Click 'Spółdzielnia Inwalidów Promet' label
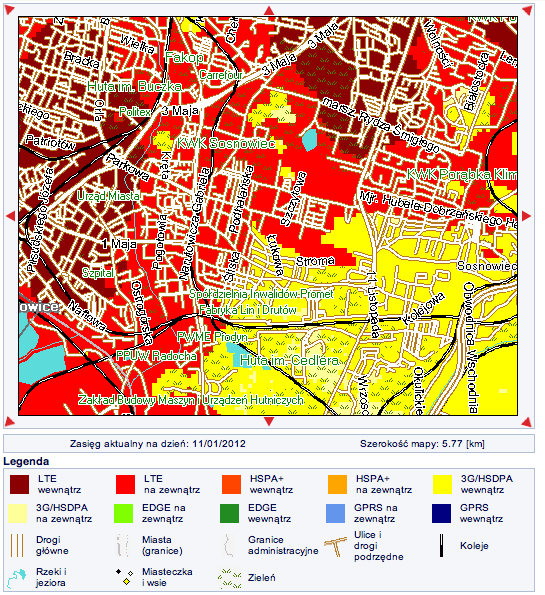545x595 pixels. (261, 294)
